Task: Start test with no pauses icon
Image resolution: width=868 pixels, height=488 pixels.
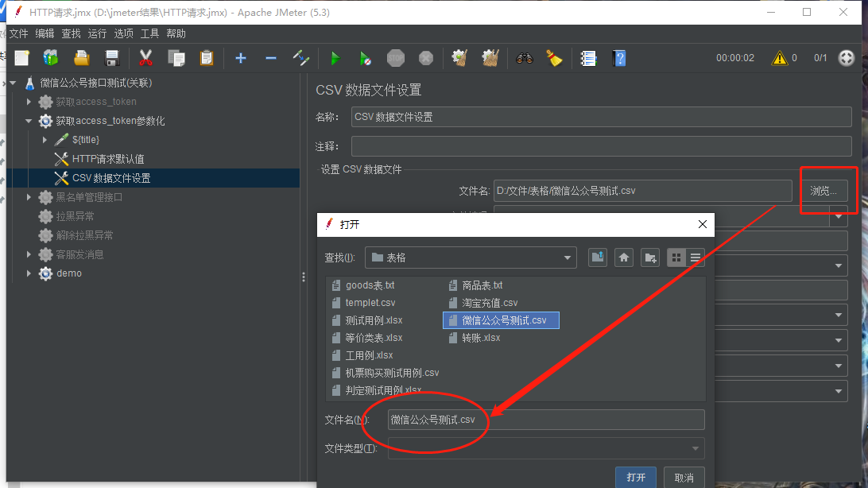Action: coord(366,58)
